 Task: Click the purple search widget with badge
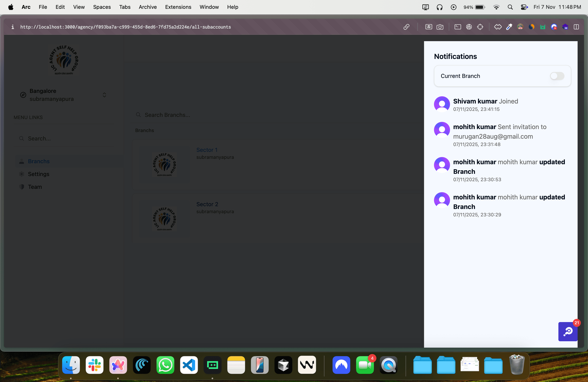click(568, 331)
